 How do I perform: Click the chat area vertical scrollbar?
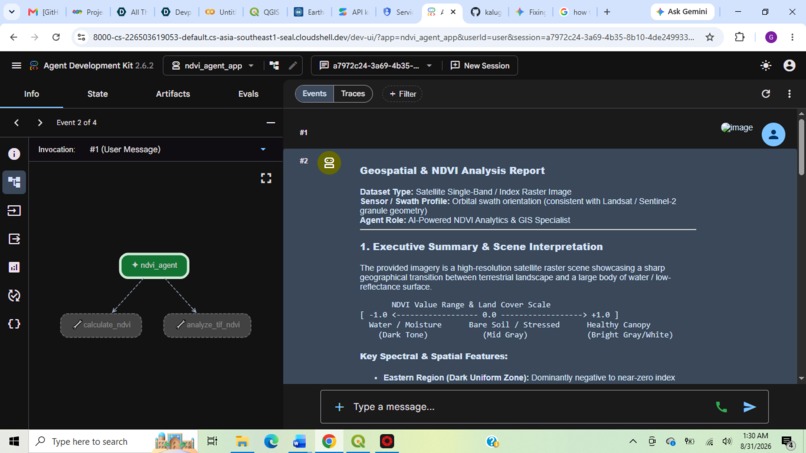click(801, 147)
